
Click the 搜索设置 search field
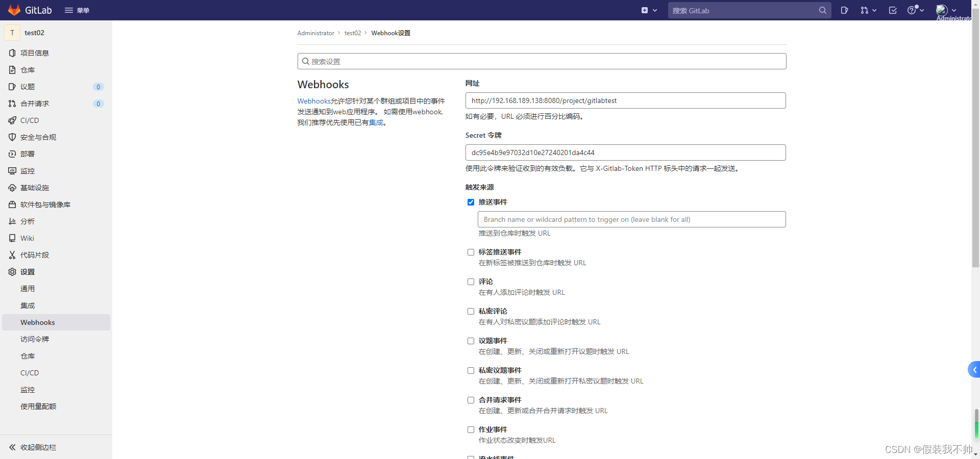coord(542,61)
